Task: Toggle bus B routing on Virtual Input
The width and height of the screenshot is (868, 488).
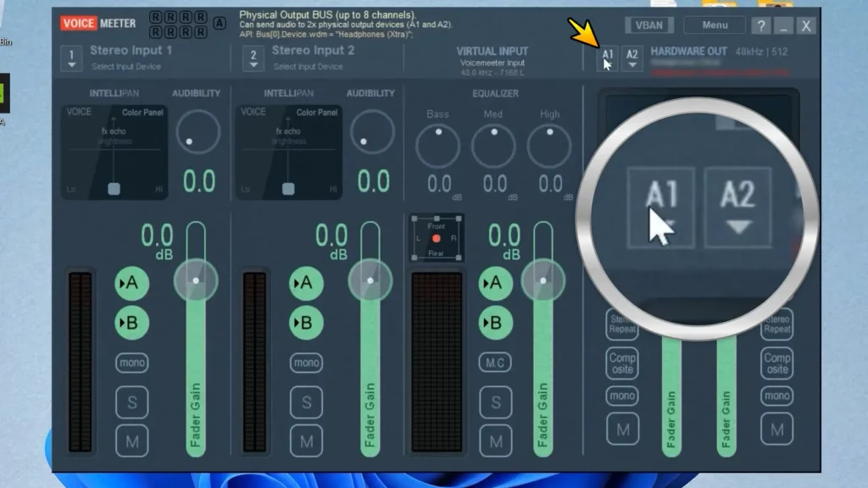Action: tap(495, 323)
